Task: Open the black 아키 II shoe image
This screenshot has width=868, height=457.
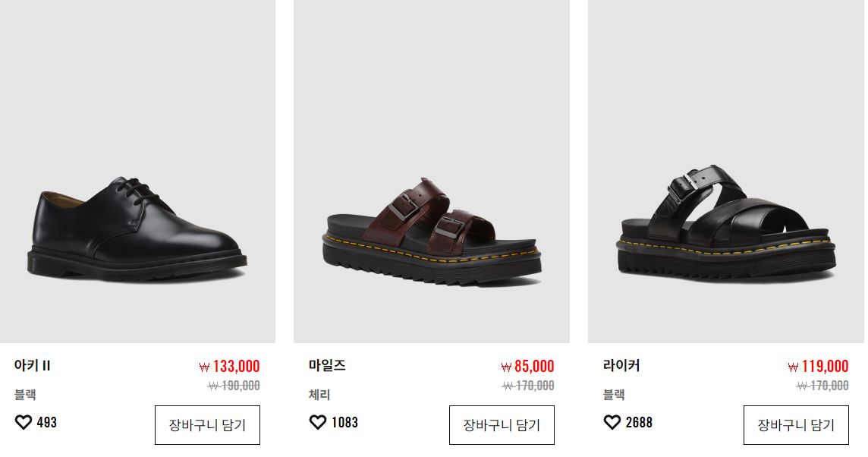Action: coord(137,171)
